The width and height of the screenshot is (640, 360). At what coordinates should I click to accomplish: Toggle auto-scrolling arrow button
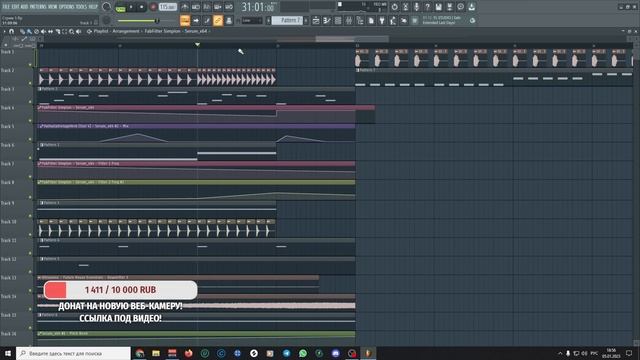click(196, 20)
